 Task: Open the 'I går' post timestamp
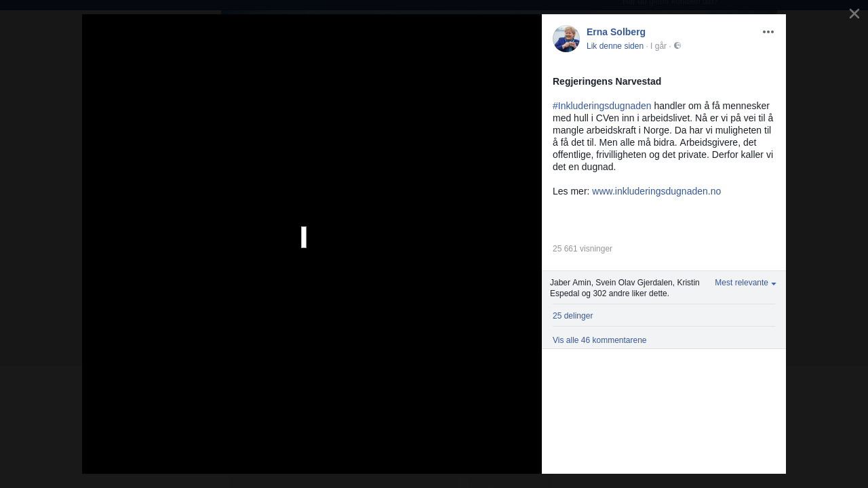click(658, 46)
